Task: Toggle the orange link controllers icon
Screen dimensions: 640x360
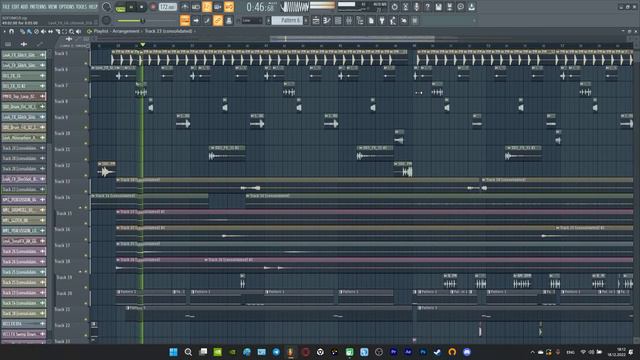Action: 218,20
